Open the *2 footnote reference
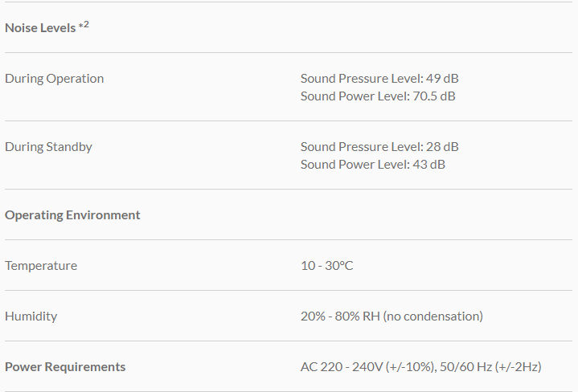 (x=84, y=25)
